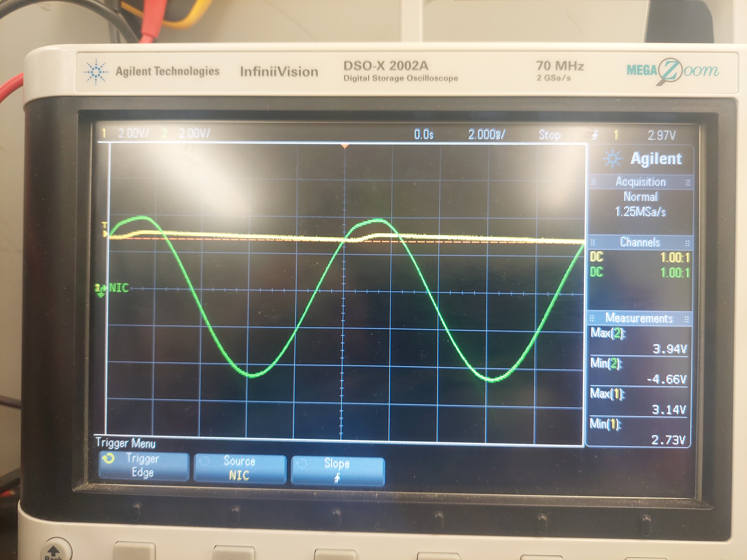
Task: Select the yellow DC 1.00:1 channel row
Action: [x=640, y=257]
